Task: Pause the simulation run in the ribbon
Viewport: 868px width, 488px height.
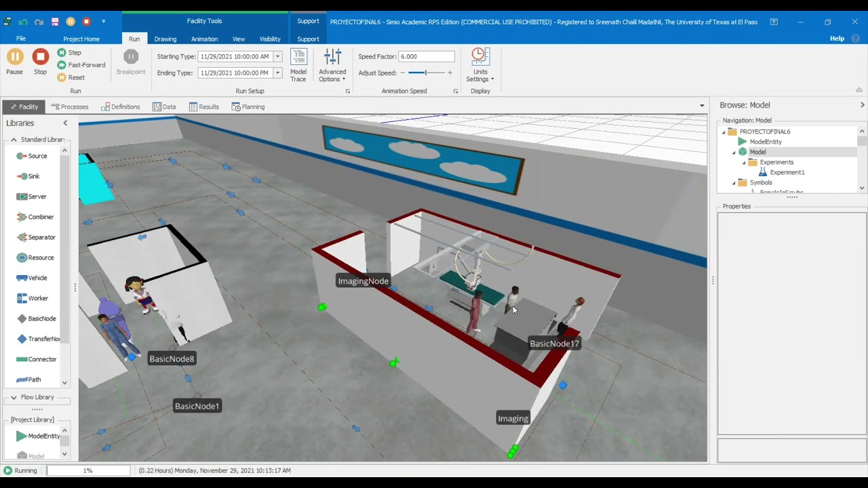Action: pos(14,62)
